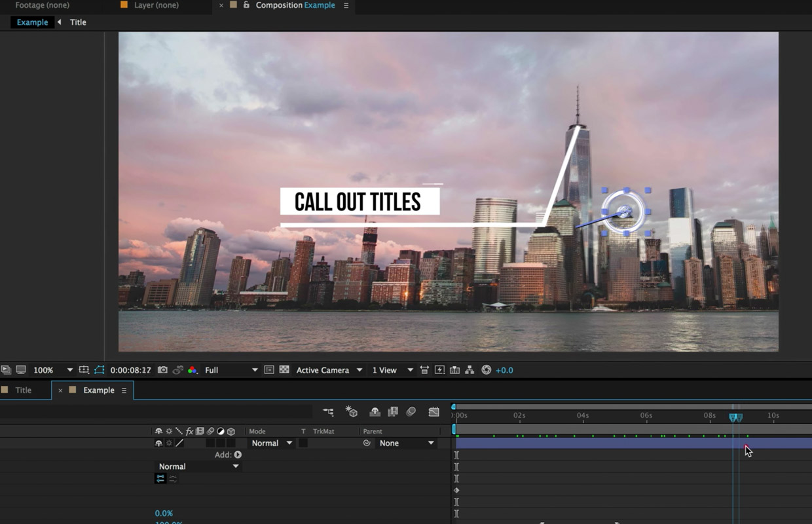This screenshot has height=524, width=812.
Task: Toggle Region of Interest icon
Action: click(x=269, y=370)
